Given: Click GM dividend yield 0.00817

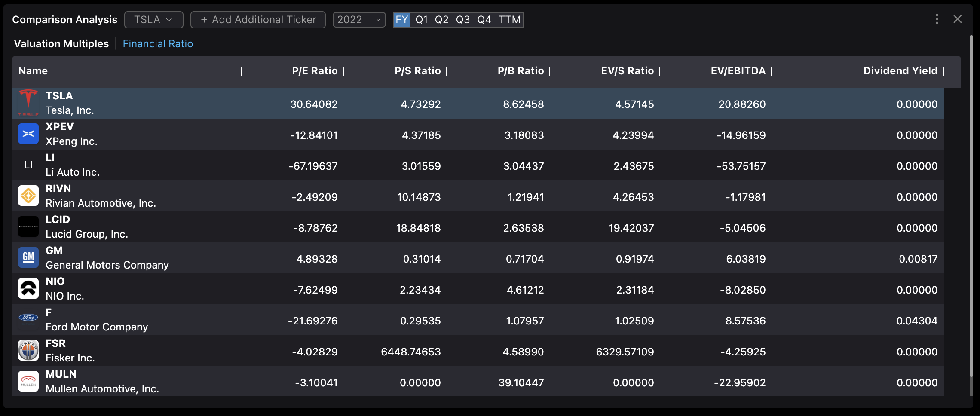Looking at the screenshot, I should pyautogui.click(x=918, y=259).
